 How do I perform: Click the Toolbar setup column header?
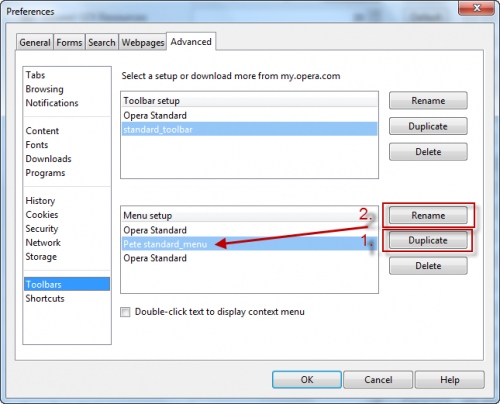coord(249,100)
